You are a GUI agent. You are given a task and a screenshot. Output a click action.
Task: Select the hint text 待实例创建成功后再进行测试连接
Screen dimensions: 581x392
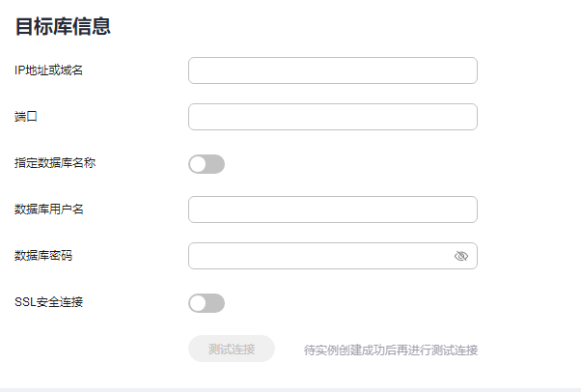coord(391,350)
